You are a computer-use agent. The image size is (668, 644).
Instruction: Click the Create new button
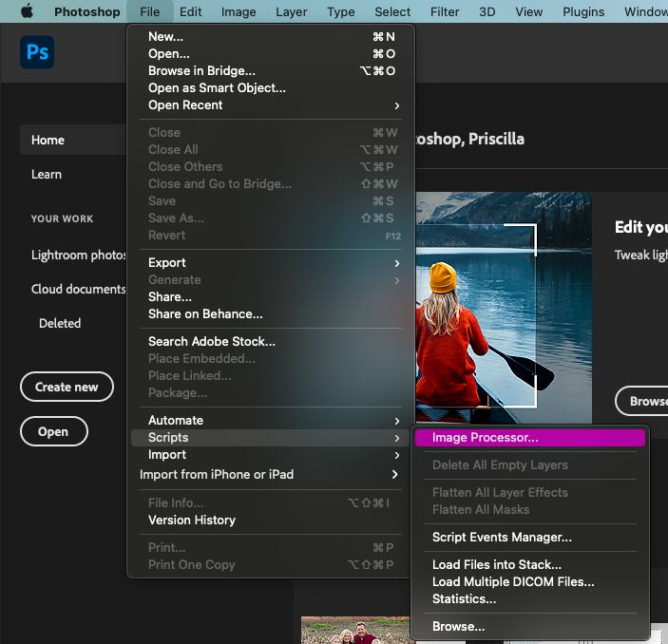coord(67,387)
